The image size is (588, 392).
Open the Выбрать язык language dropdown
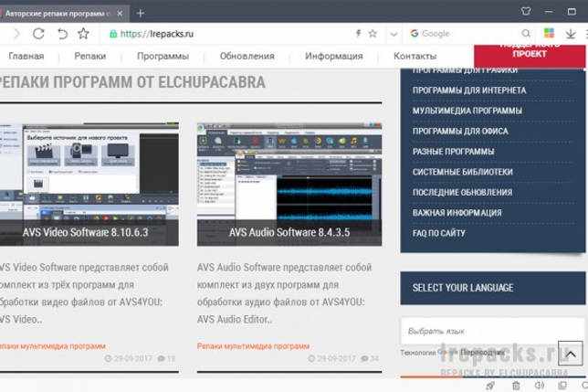(492, 331)
